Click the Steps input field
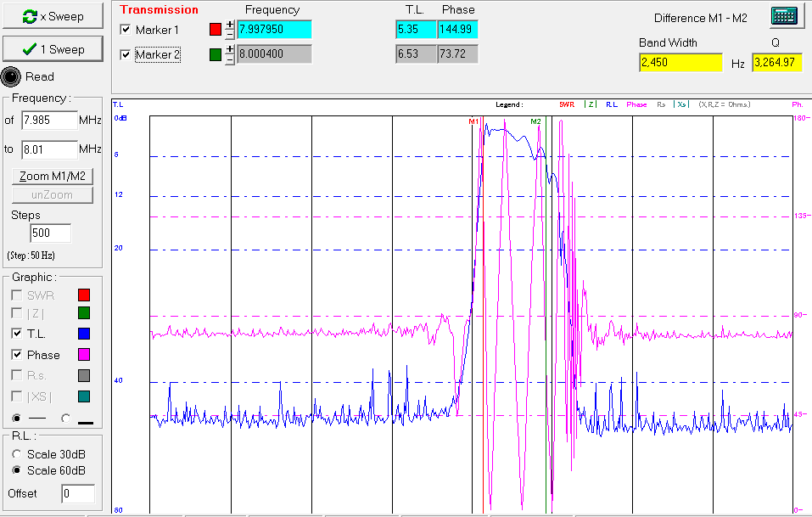Screen dimensions: 812x517 pos(50,233)
